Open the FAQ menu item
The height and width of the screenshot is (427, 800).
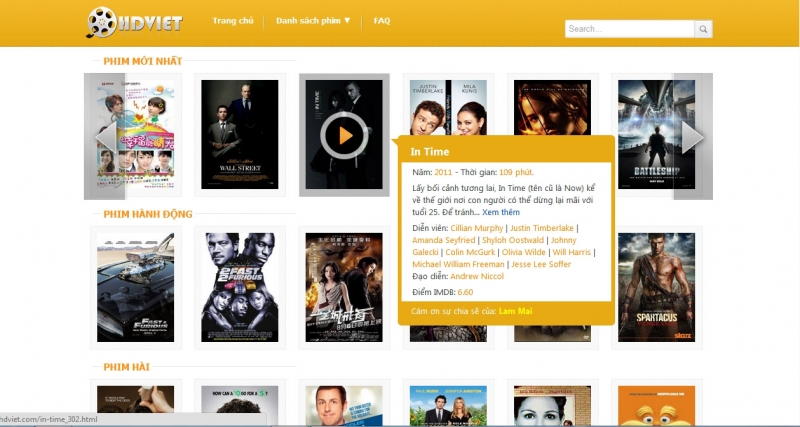click(381, 20)
